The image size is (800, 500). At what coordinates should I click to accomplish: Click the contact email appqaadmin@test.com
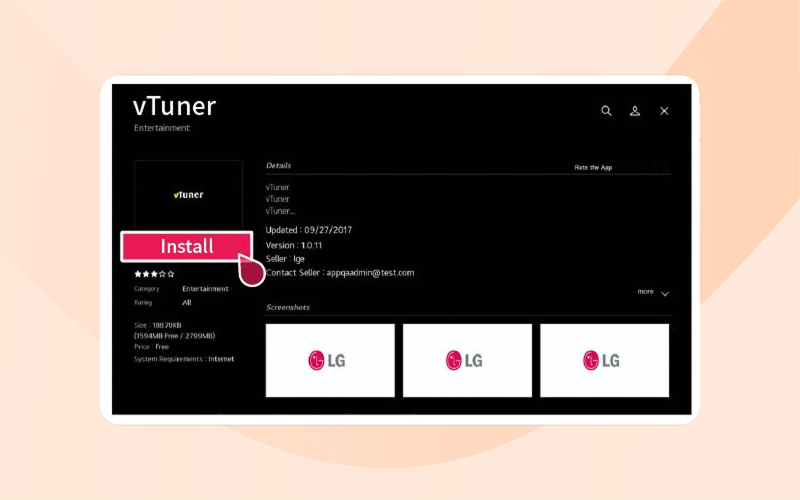pyautogui.click(x=370, y=272)
